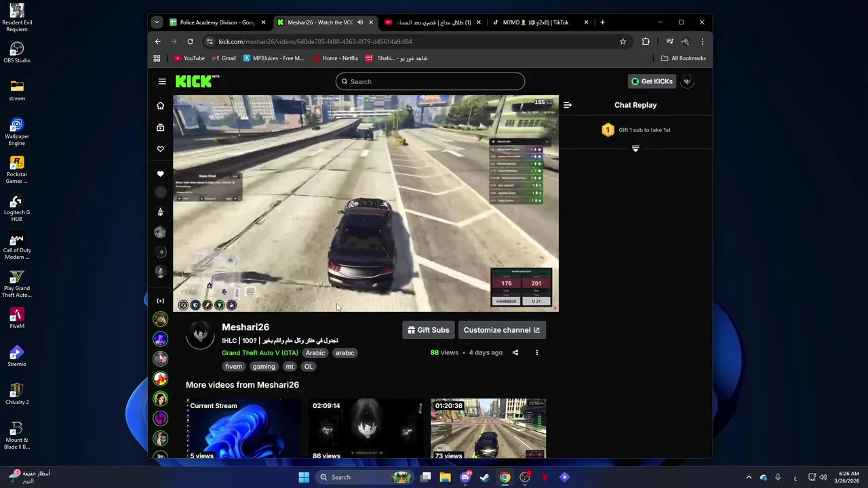
Task: Open Following heart outline icon in sidebar
Action: [160, 149]
